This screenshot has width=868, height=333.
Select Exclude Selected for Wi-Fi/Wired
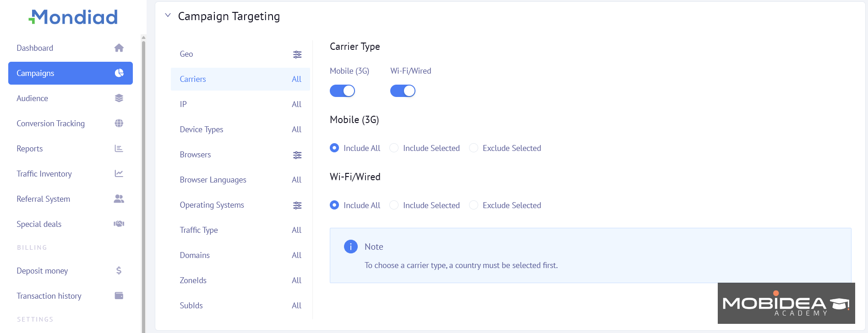click(x=474, y=205)
